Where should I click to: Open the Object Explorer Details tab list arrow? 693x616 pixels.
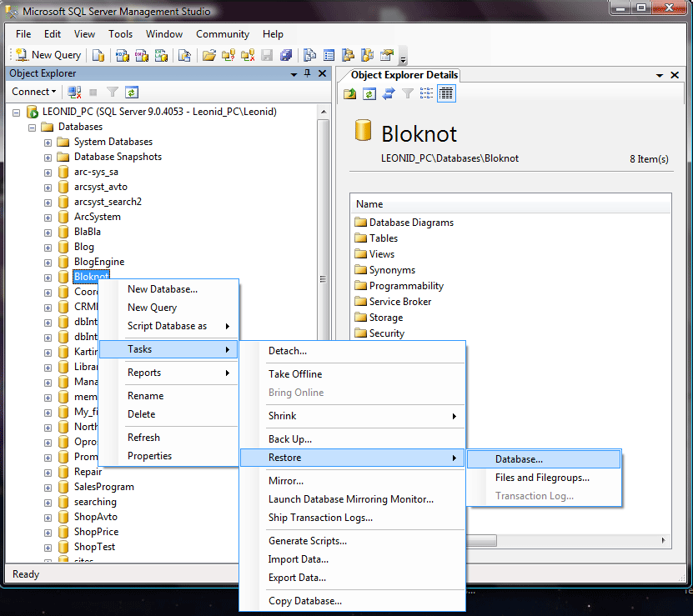click(660, 76)
